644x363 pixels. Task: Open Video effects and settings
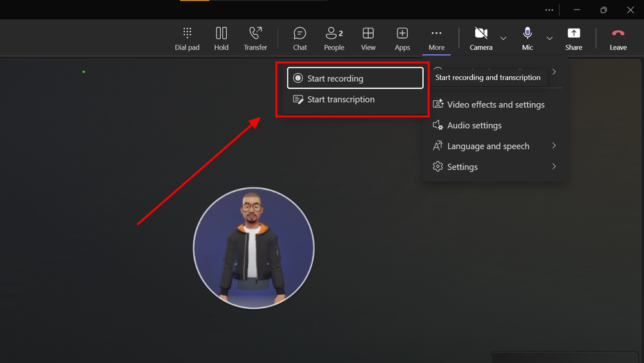pos(494,104)
